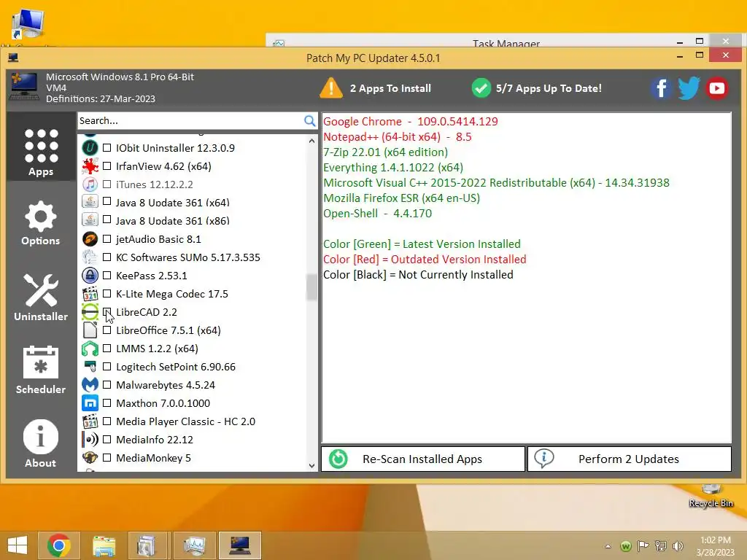Tick the LMMS 1.2.2 (x64) checkbox
Viewport: 747px width, 560px height.
(x=107, y=349)
